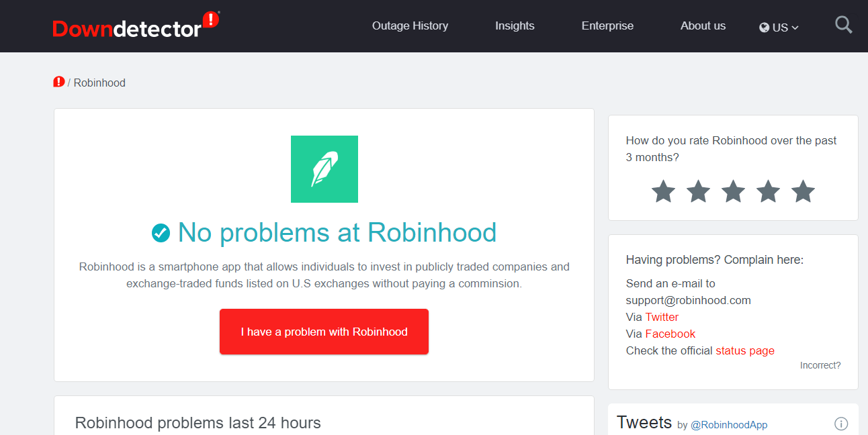Click the blue checkmark status icon

pos(161,233)
